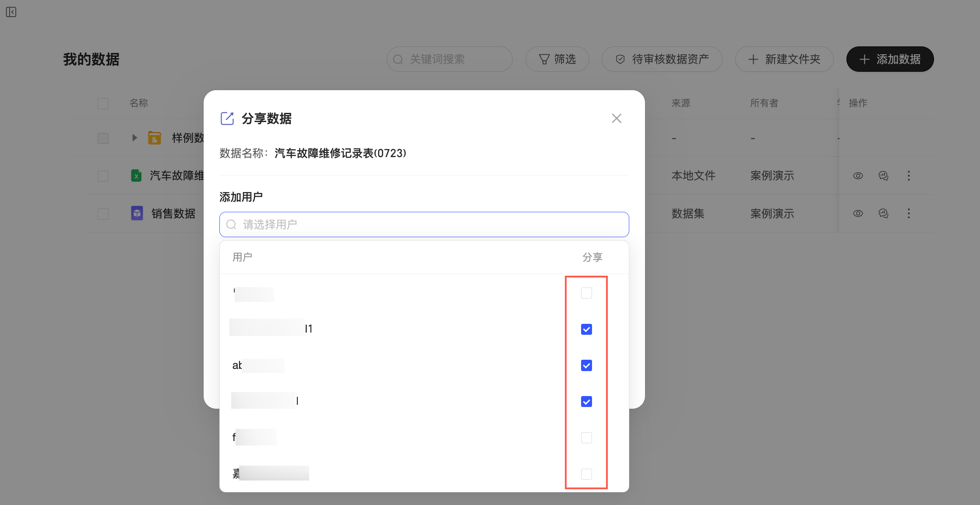Uncheck the share box for fourth user row
Screen dimensions: 980x505
click(586, 401)
